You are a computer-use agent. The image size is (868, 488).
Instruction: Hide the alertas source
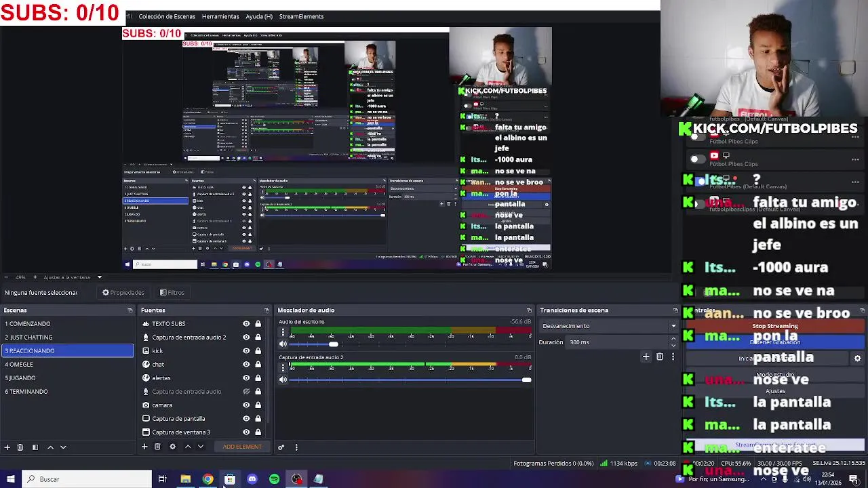(x=246, y=378)
